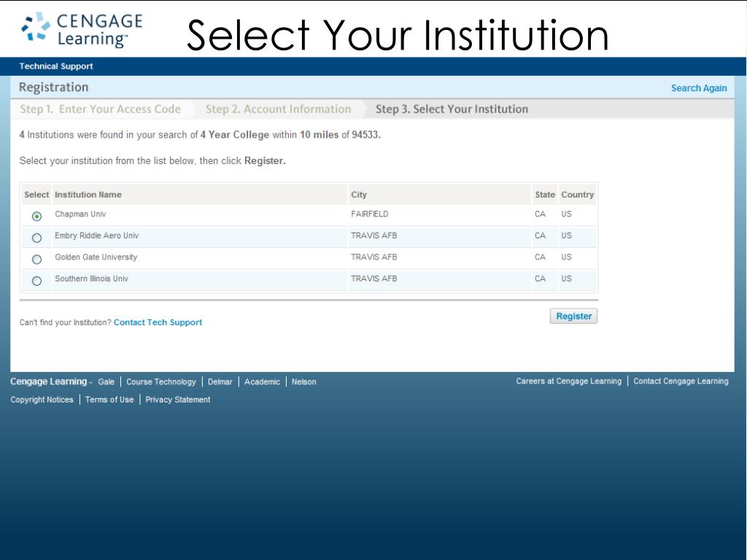Click the State column header
Viewport: 747px width, 560px height.
tap(545, 195)
